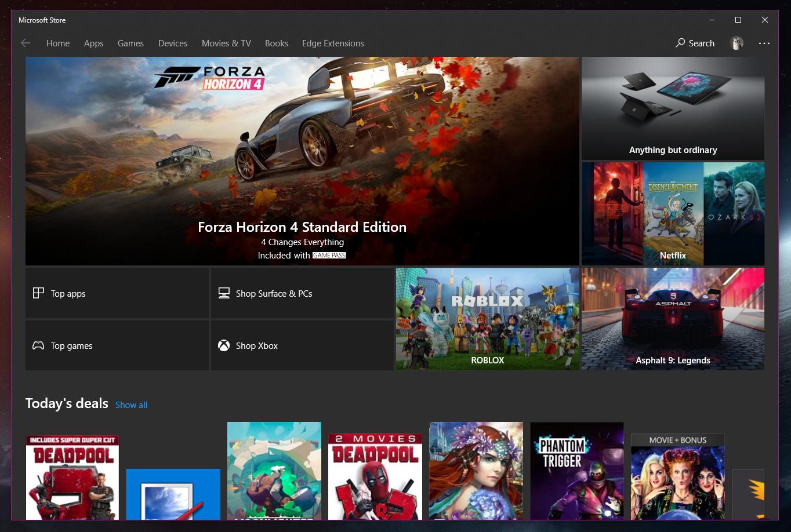Open the ROBLOX tile
This screenshot has width=791, height=532.
[487, 319]
